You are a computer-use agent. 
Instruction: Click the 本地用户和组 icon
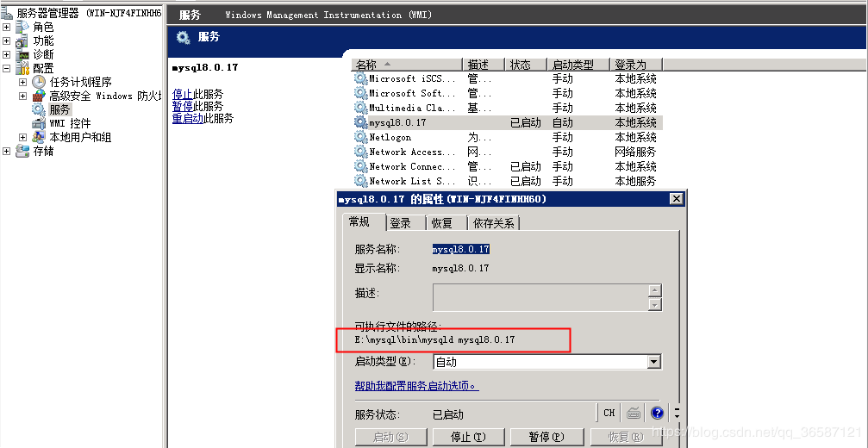[x=39, y=137]
